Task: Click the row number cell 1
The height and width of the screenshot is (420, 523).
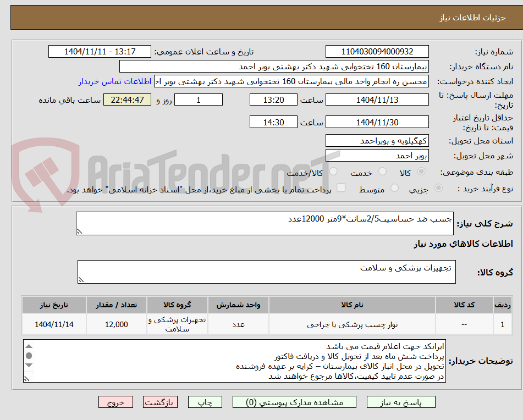Action: coord(502,324)
